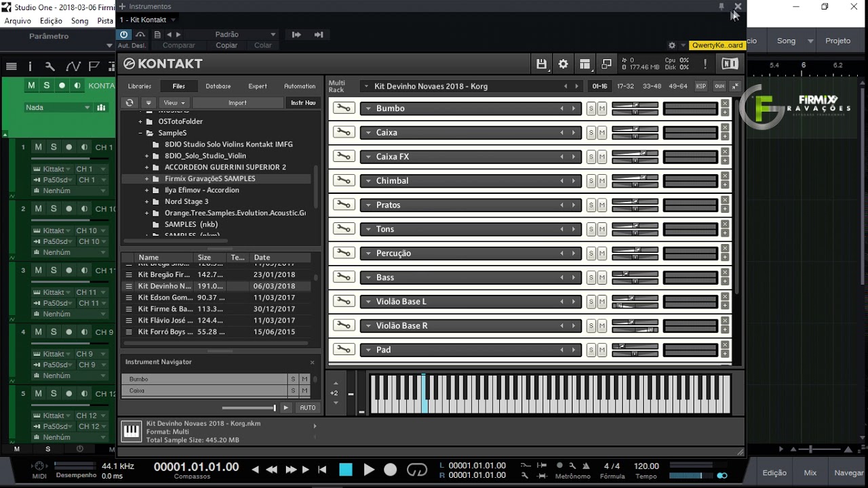Expand the Bumbo instrument dropdown arrow

(368, 108)
